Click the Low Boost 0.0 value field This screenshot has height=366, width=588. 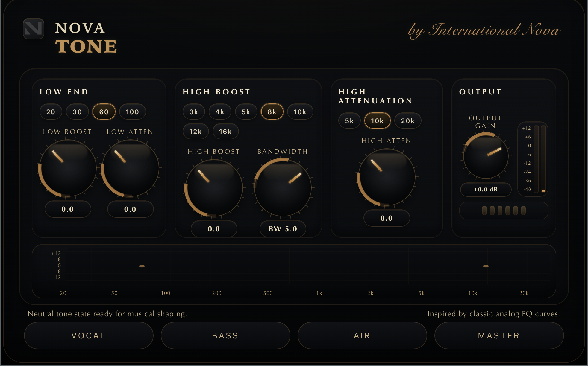pyautogui.click(x=68, y=209)
